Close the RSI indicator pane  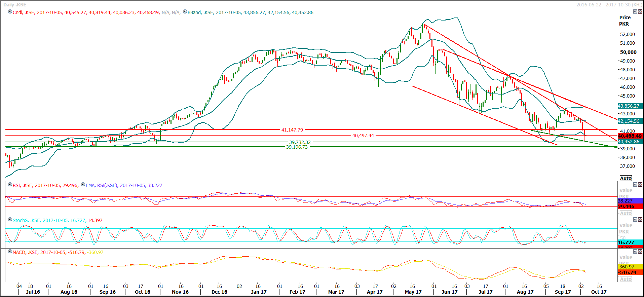coord(640,185)
